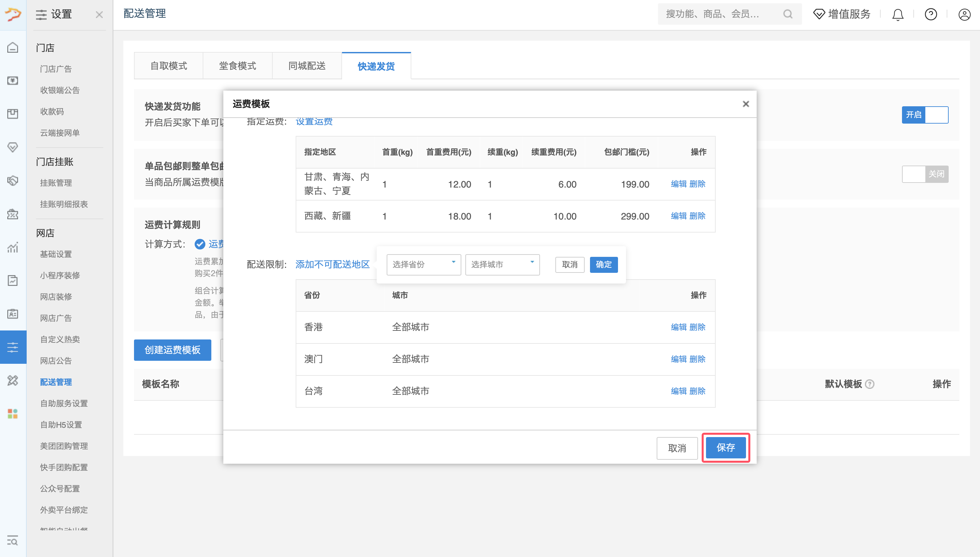Click 删除 for the 香港 row

tap(697, 327)
